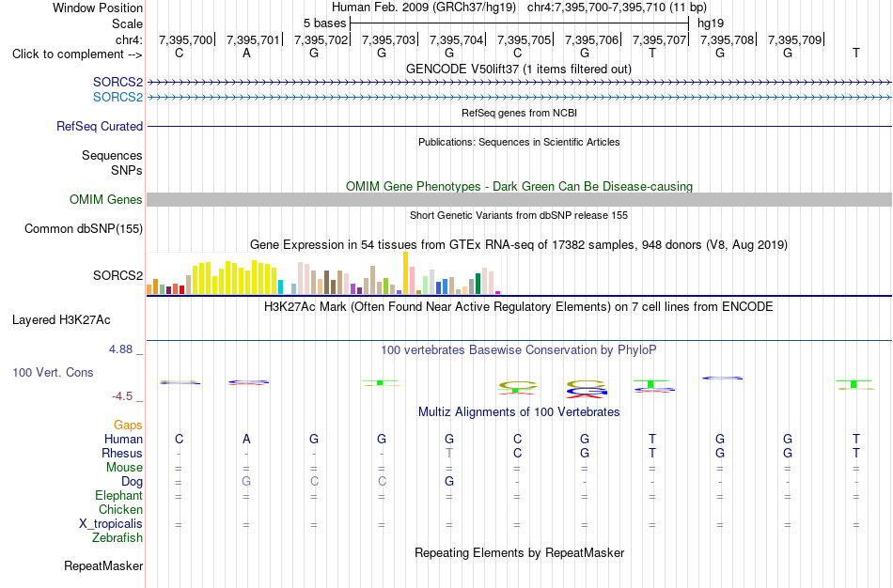Click the Common dbSNP(155) track label
The height and width of the screenshot is (588, 893).
tap(84, 229)
